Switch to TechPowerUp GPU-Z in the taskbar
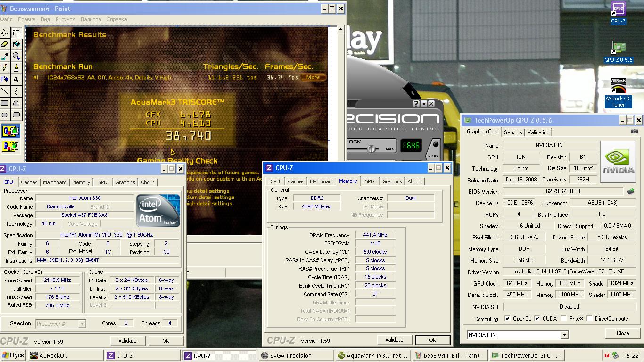This screenshot has width=644, height=362. coord(526,356)
